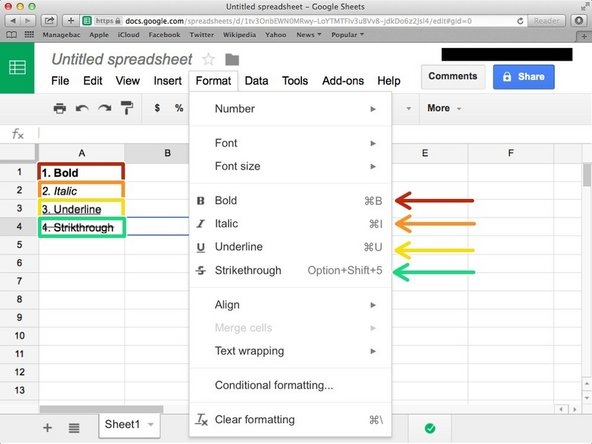The height and width of the screenshot is (444, 592).
Task: Open the Help menu
Action: pos(388,81)
